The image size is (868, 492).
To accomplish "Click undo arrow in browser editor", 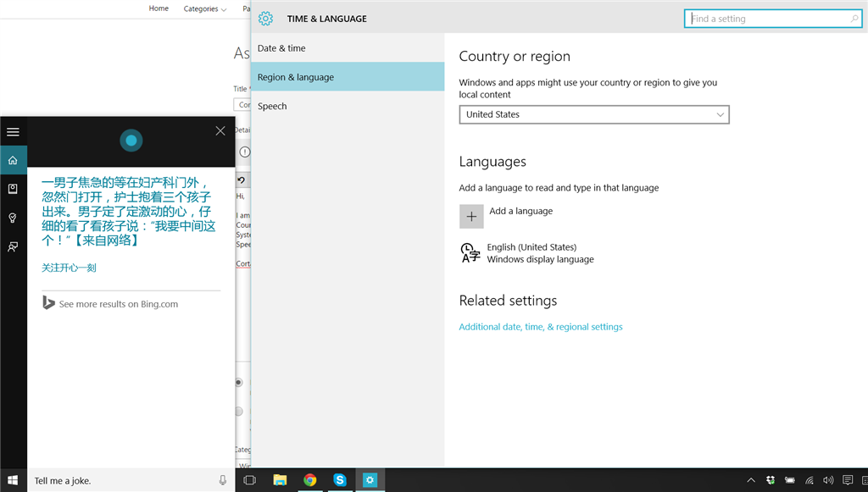I will (242, 180).
